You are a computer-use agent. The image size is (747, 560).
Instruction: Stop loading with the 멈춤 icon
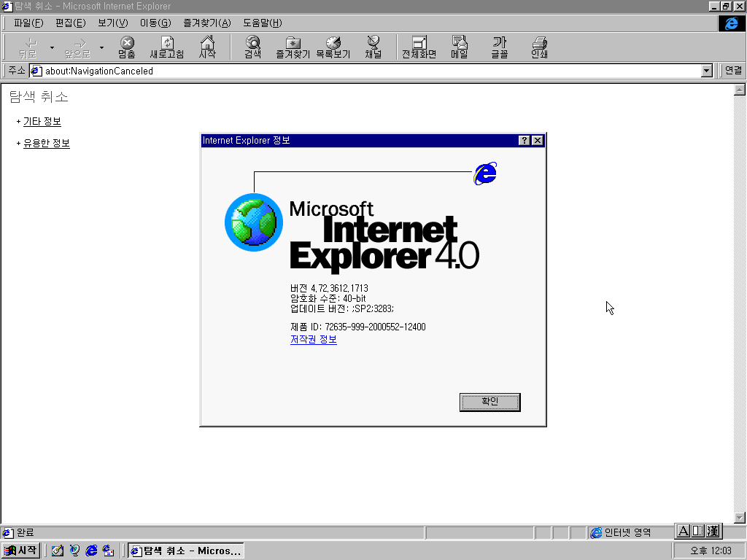127,47
